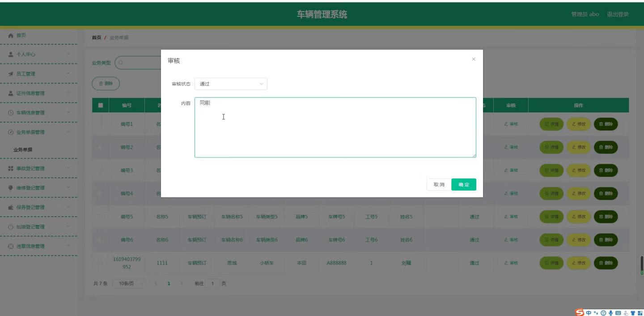Click page number 1 in pagination

point(169,284)
